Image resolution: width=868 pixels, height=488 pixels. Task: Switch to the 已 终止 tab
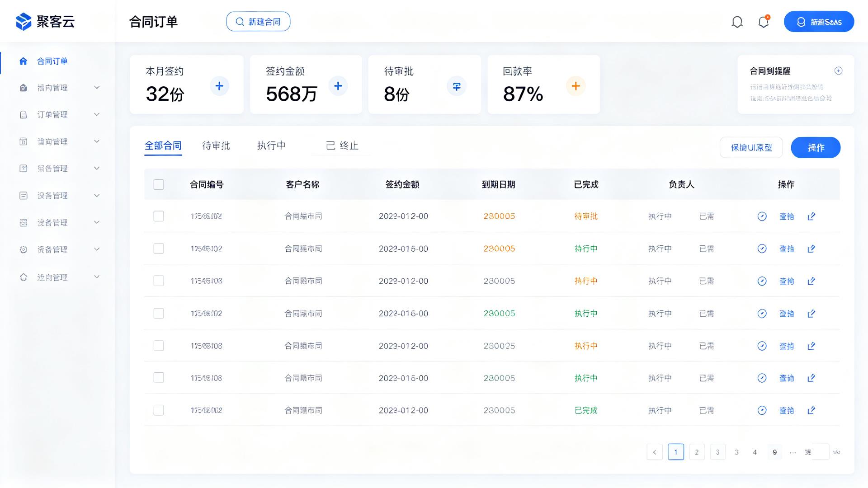tap(342, 145)
